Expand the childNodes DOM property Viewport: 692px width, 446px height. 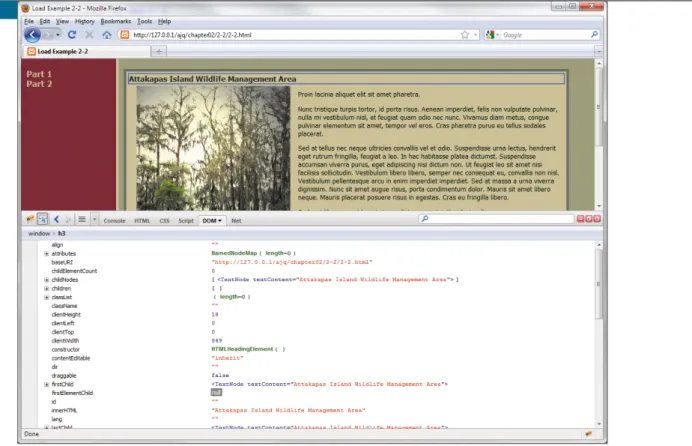tap(46, 280)
